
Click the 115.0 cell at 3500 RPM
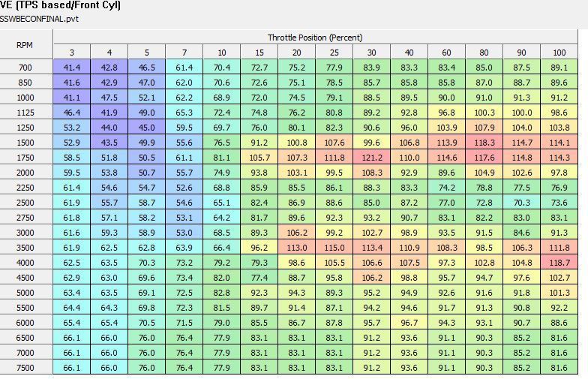coord(334,248)
